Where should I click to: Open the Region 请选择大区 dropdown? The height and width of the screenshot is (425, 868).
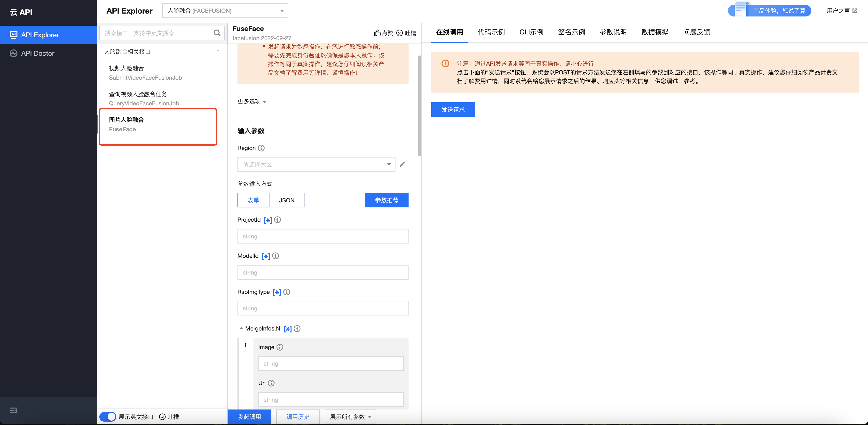[x=316, y=165]
